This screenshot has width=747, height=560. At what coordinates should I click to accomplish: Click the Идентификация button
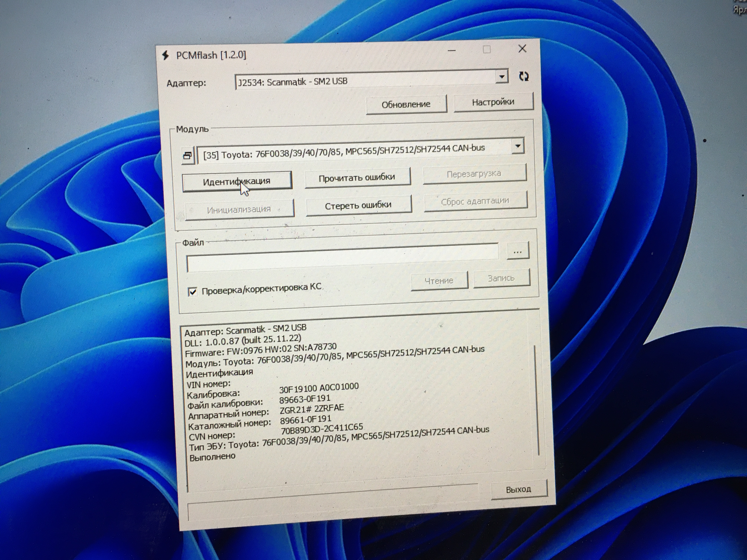[237, 182]
